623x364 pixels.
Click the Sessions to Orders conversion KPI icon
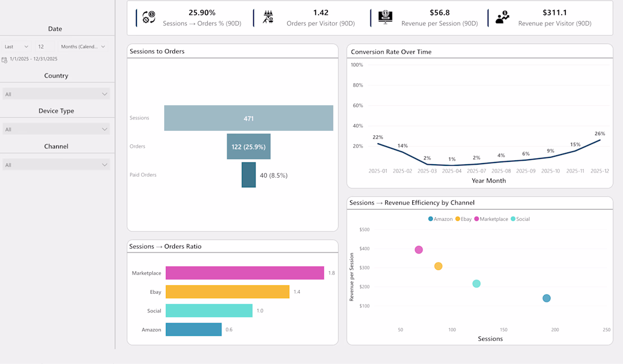click(x=148, y=17)
